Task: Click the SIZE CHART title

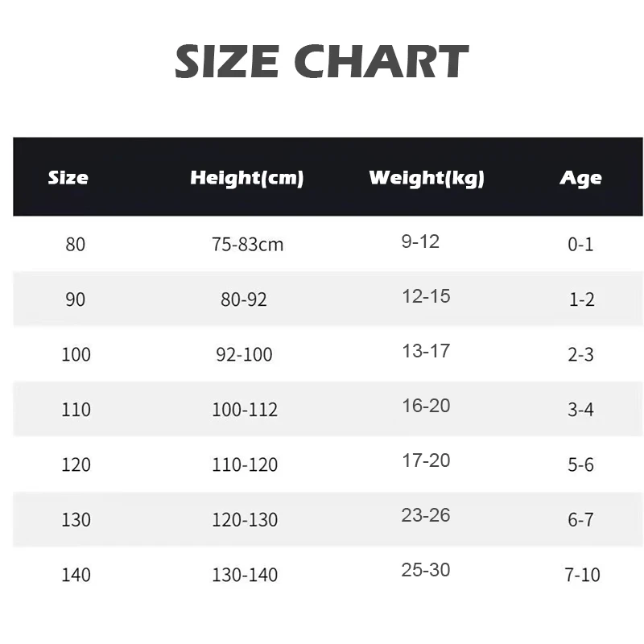Action: (322, 61)
